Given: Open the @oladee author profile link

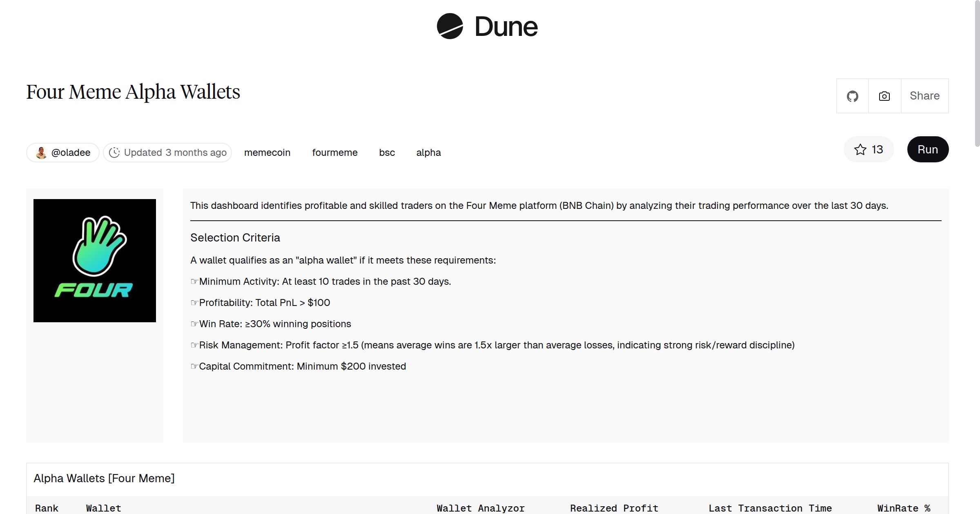Looking at the screenshot, I should [71, 153].
